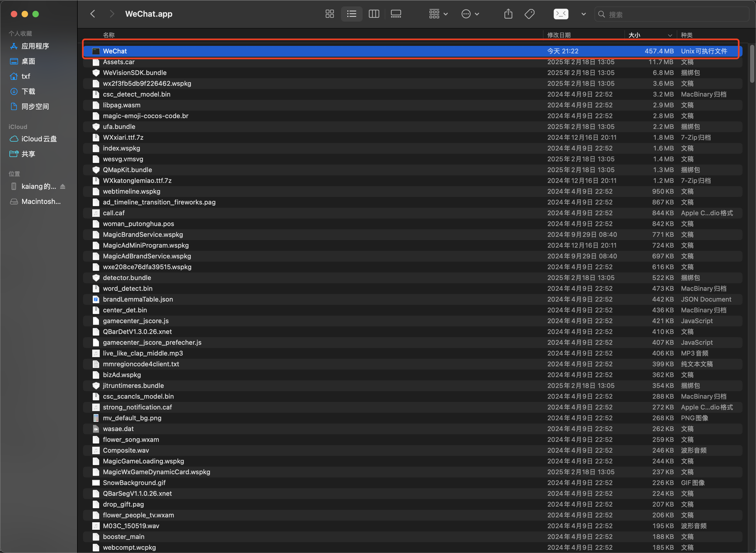Open 共享 in the sidebar
The image size is (756, 553).
tap(28, 154)
